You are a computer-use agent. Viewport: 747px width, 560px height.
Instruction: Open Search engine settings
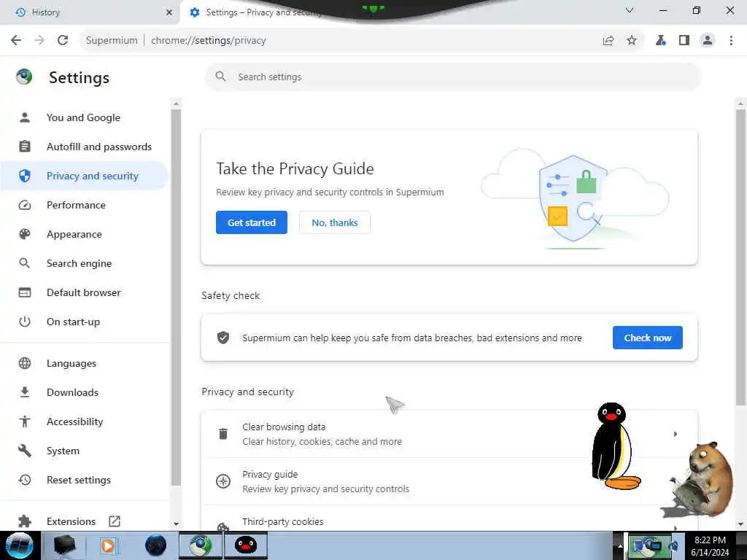pos(85,263)
